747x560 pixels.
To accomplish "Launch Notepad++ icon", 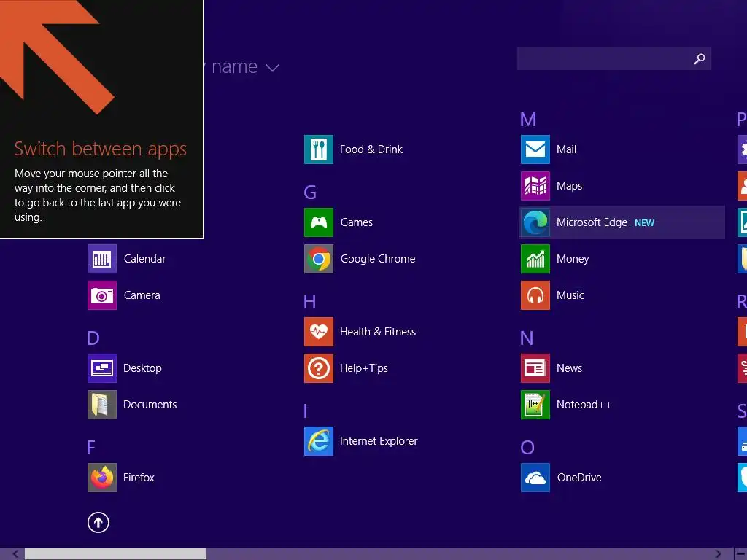I will (x=535, y=405).
